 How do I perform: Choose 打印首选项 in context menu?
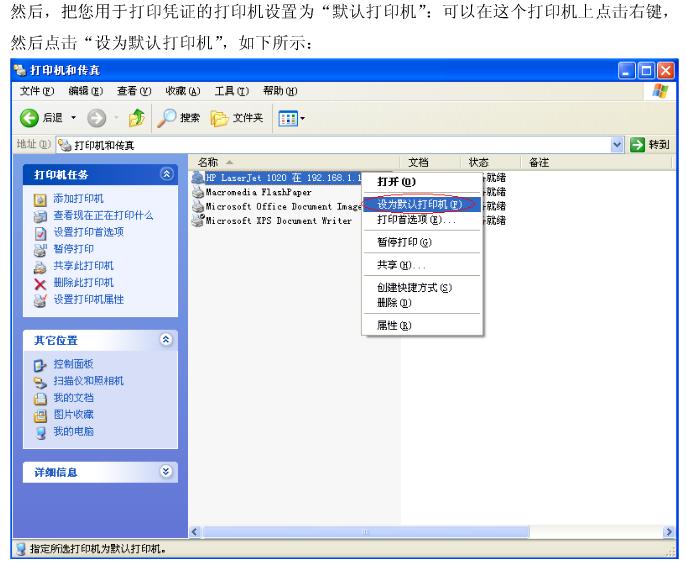pos(422,220)
